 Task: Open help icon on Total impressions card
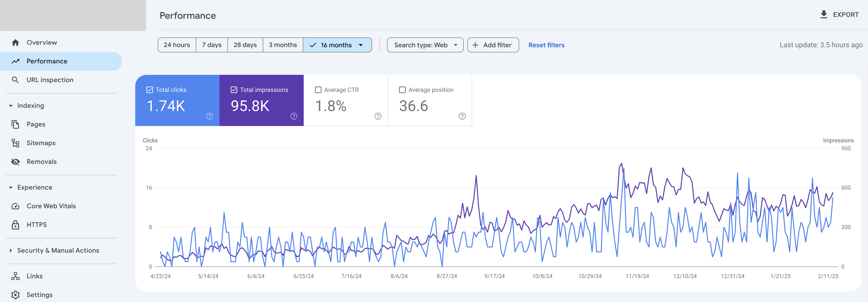coord(294,116)
